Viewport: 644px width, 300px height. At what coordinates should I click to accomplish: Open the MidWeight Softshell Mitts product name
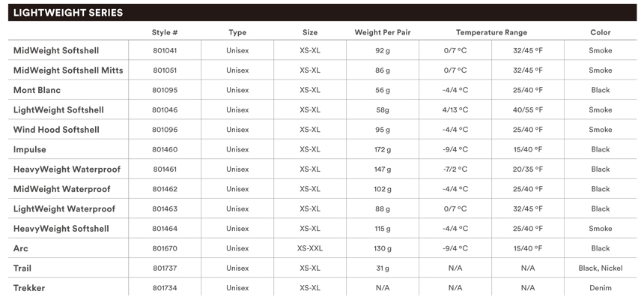point(68,70)
